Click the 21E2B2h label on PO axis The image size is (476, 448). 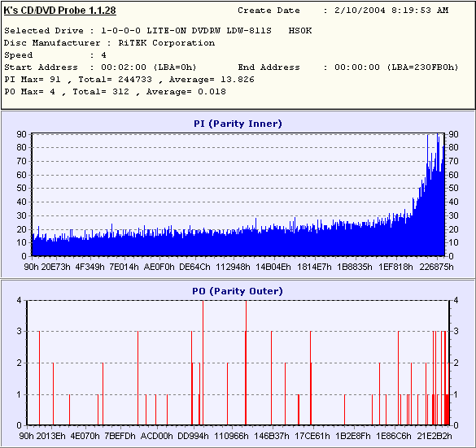click(435, 436)
